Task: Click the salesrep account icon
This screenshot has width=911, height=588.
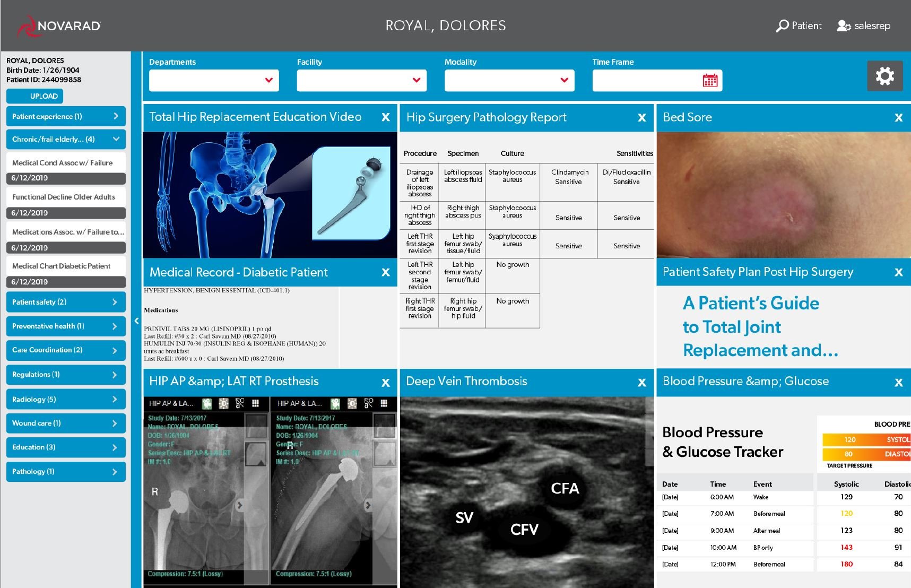Action: [x=844, y=25]
